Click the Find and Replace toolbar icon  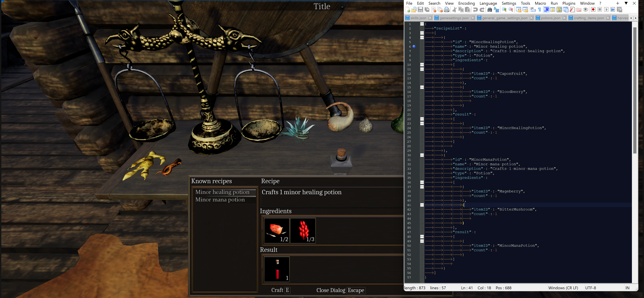[496, 10]
